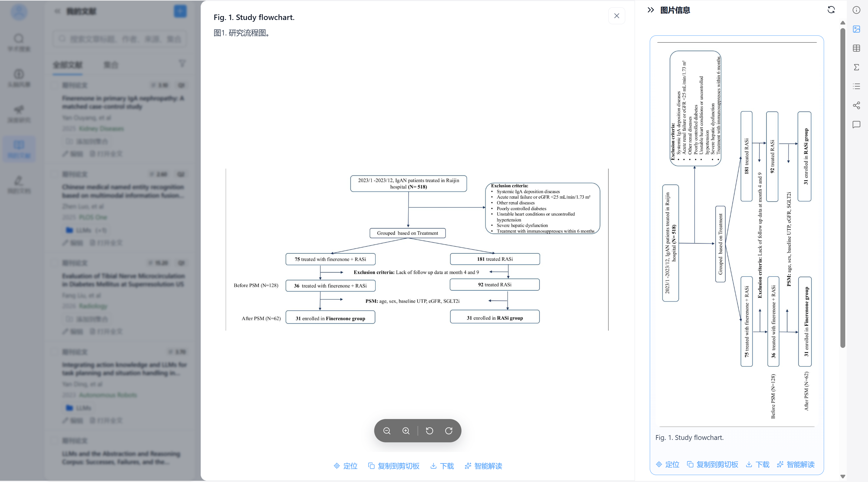Zoom in the flowchart image
This screenshot has width=868, height=482.
(x=406, y=431)
